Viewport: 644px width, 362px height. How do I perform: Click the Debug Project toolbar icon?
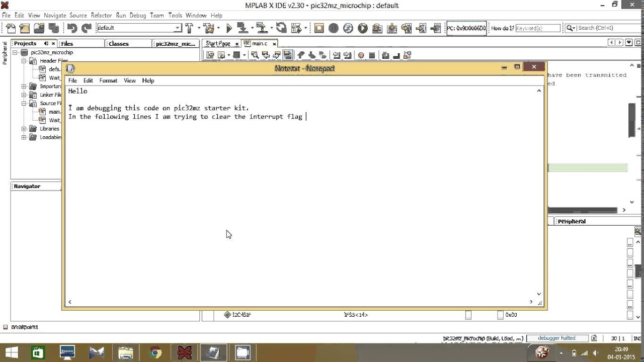(x=296, y=28)
